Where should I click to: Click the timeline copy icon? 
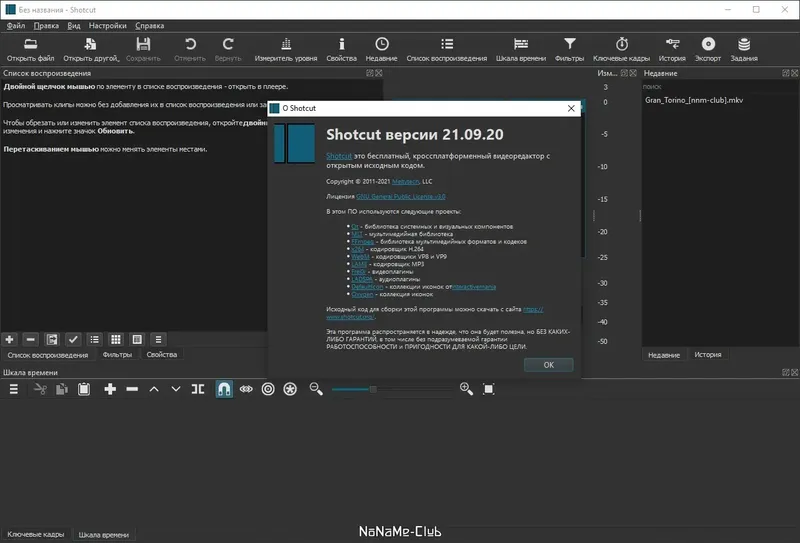[62, 389]
